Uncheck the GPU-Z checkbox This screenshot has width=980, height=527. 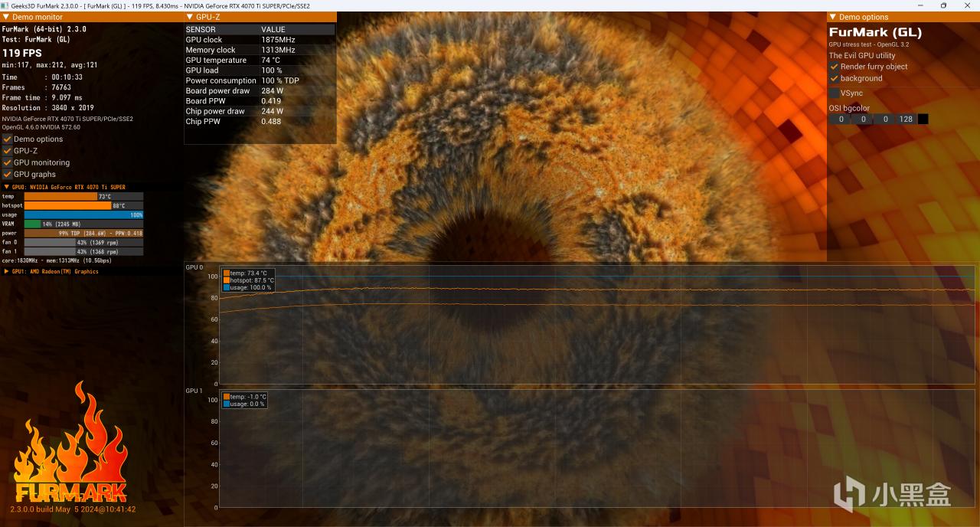tap(7, 151)
